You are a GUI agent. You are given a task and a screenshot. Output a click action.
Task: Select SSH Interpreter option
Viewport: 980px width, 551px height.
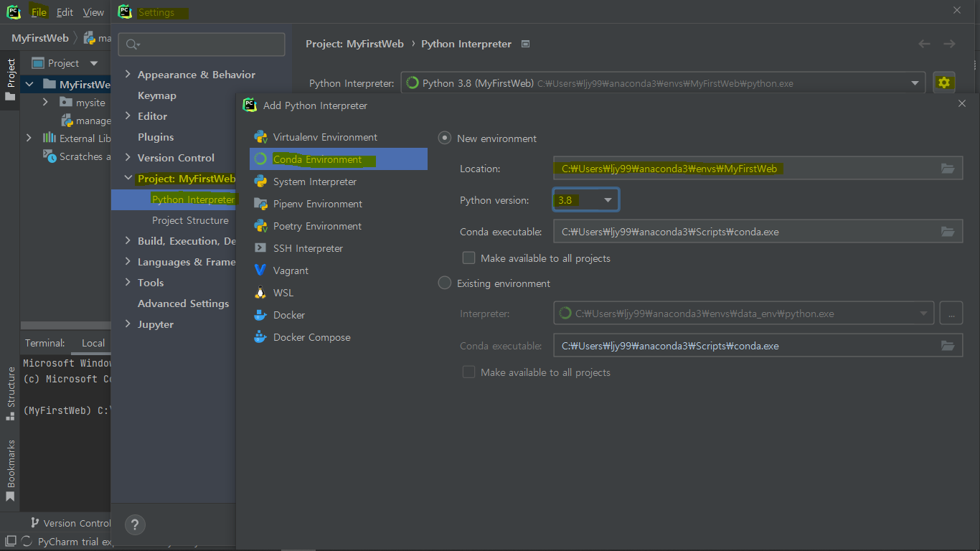[x=308, y=248]
